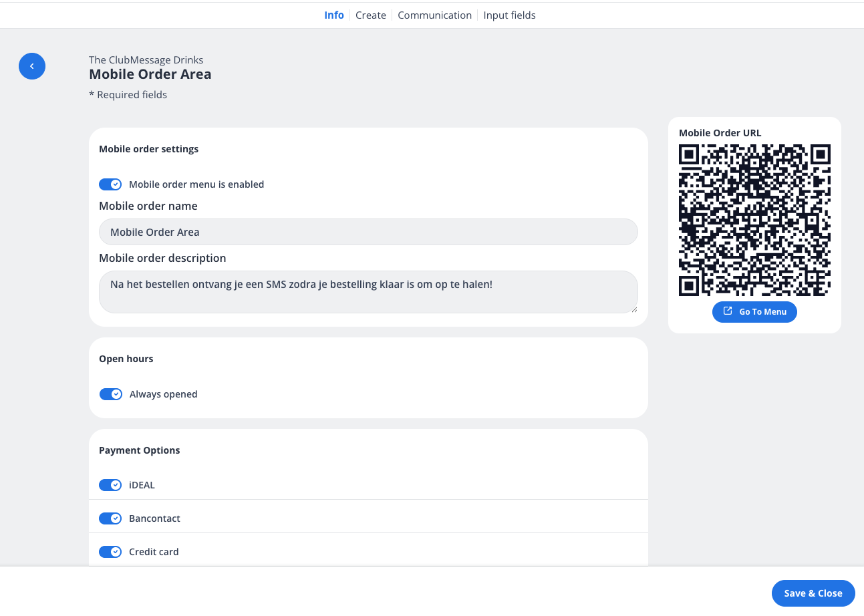Image resolution: width=864 pixels, height=616 pixels.
Task: Select the Communication tab
Action: 434,15
